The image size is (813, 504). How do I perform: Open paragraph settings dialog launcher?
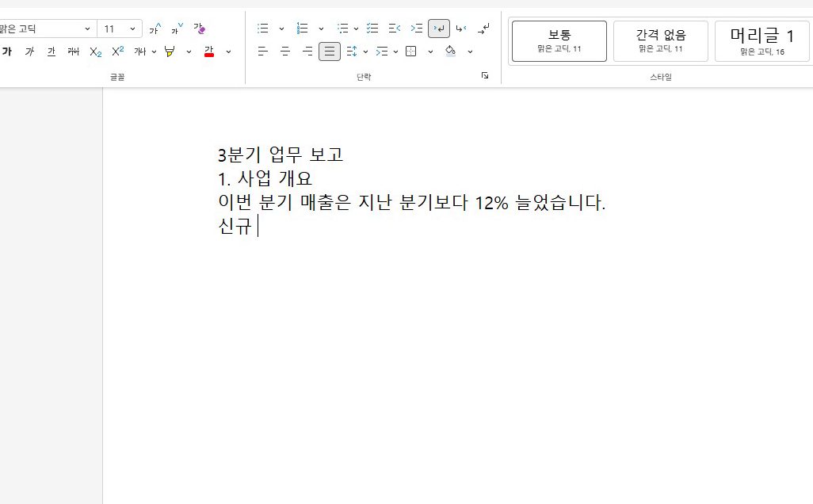pos(485,76)
